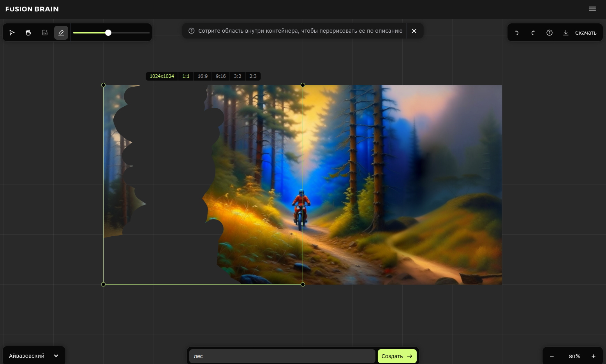606x364 pixels.
Task: Select the 9:16 aspect ratio
Action: pos(221,76)
